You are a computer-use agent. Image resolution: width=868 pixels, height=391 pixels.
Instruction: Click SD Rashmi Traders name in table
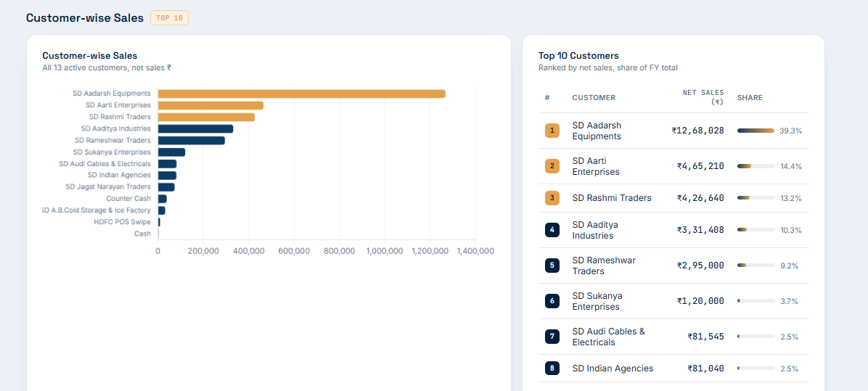click(x=612, y=198)
